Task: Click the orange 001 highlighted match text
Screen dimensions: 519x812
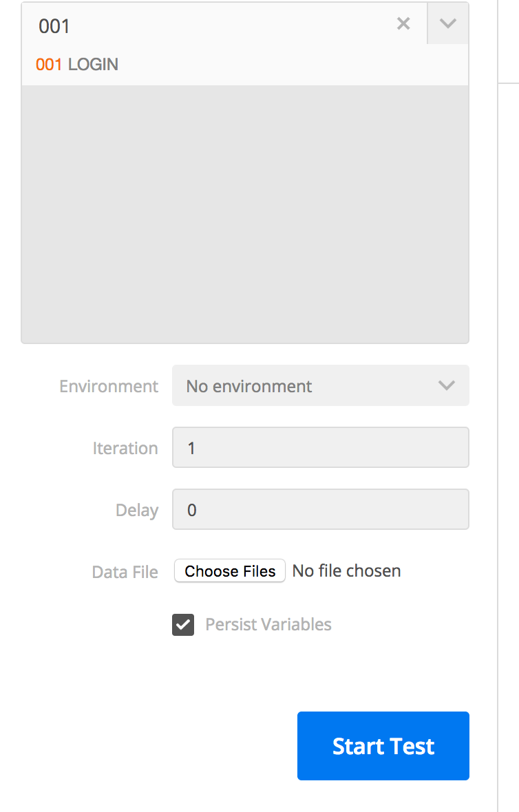Action: [49, 65]
